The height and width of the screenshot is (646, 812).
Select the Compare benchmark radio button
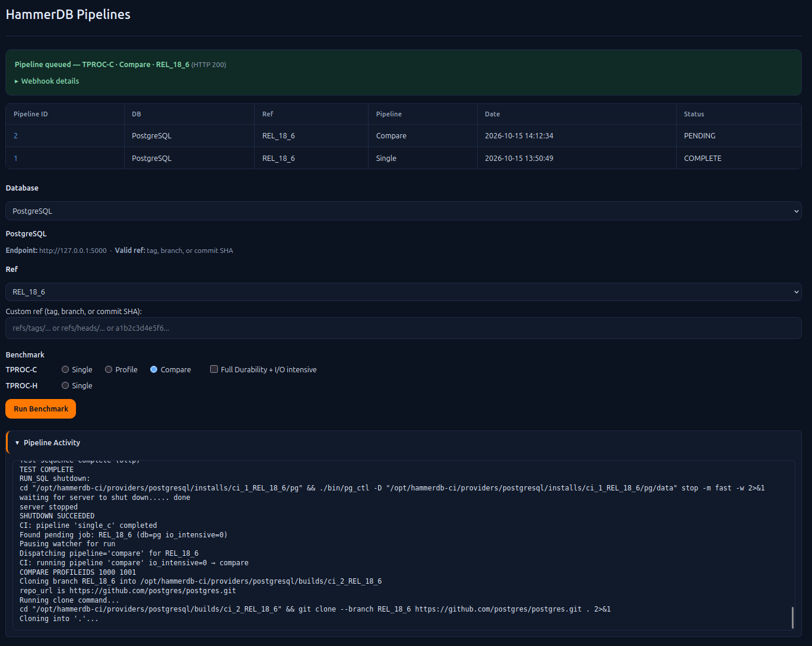click(x=154, y=369)
